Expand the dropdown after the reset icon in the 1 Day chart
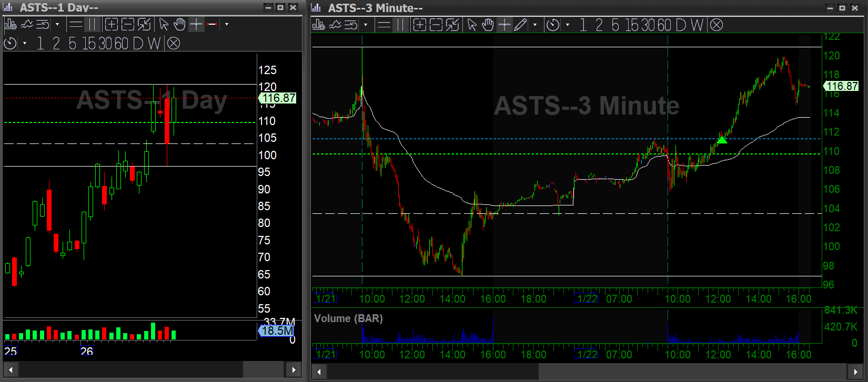This screenshot has width=868, height=382. [x=57, y=24]
